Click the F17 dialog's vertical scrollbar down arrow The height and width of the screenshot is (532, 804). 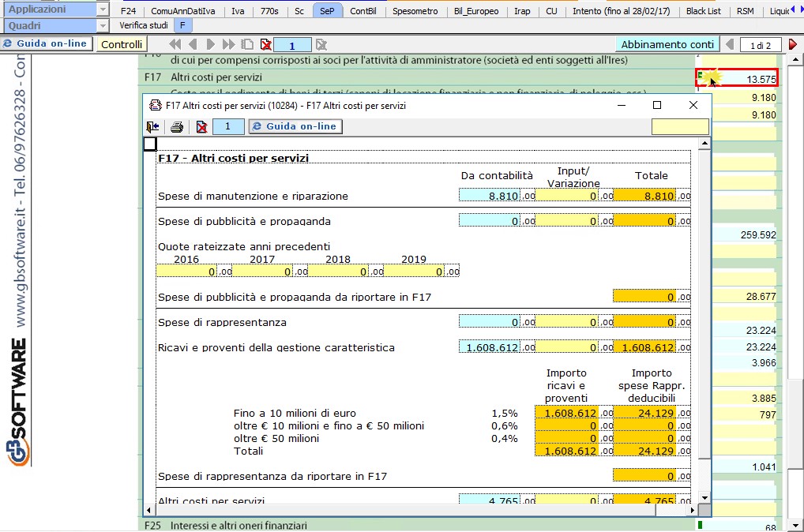(x=704, y=497)
